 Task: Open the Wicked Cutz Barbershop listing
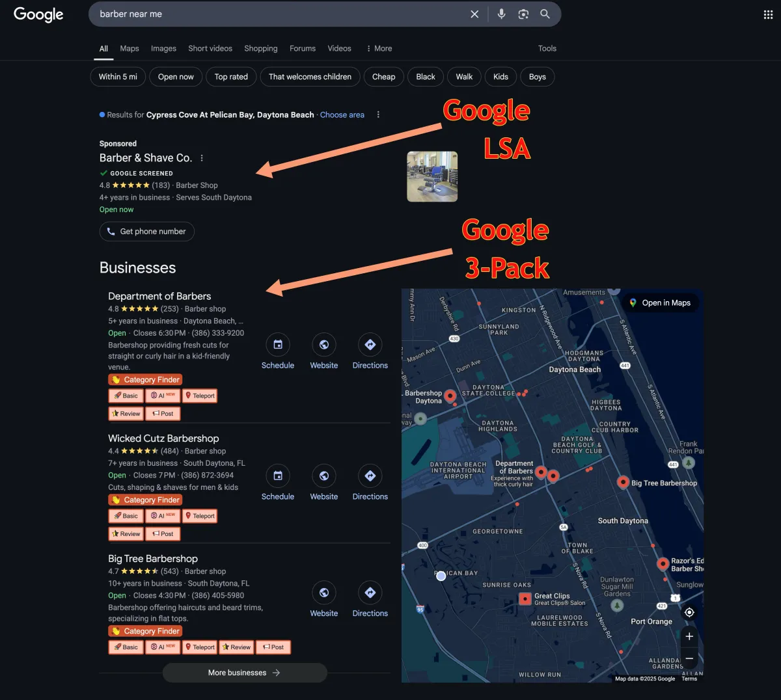click(x=163, y=438)
